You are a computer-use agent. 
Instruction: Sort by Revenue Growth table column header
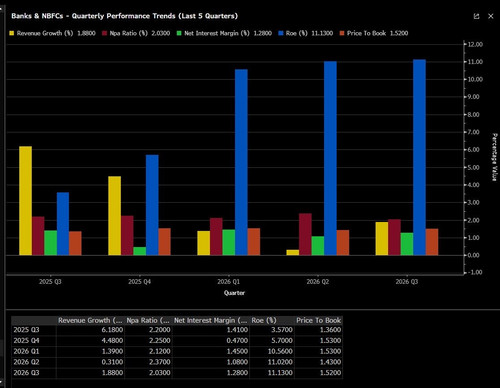click(x=90, y=320)
